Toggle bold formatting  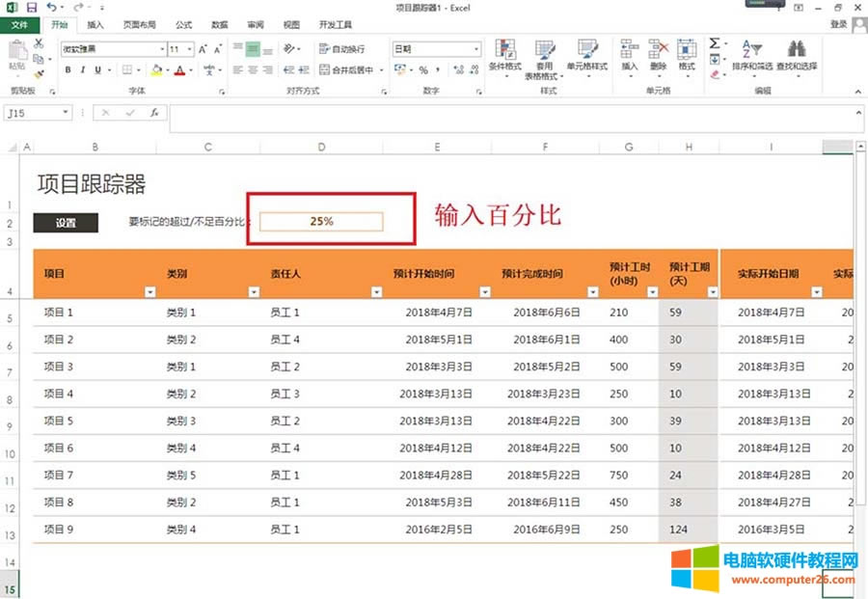[x=68, y=68]
